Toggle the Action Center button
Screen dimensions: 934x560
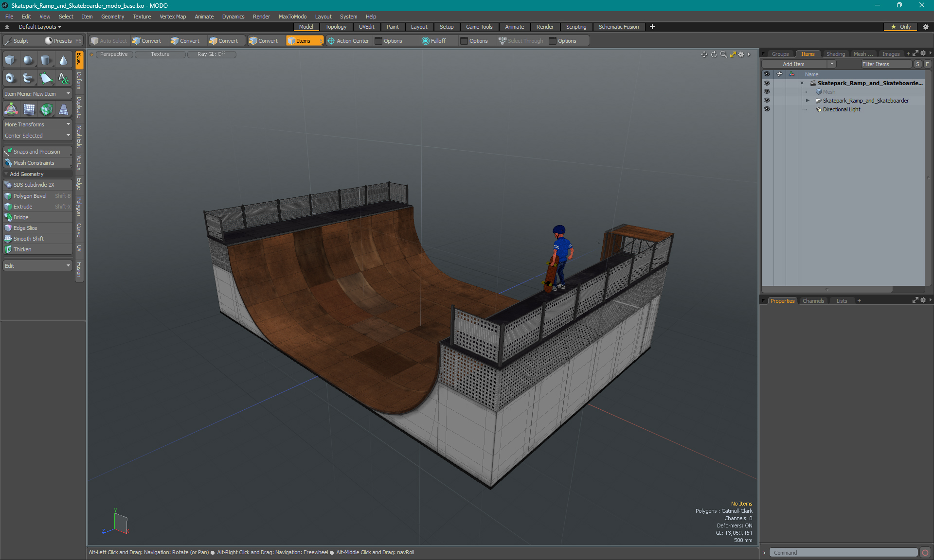tap(348, 41)
